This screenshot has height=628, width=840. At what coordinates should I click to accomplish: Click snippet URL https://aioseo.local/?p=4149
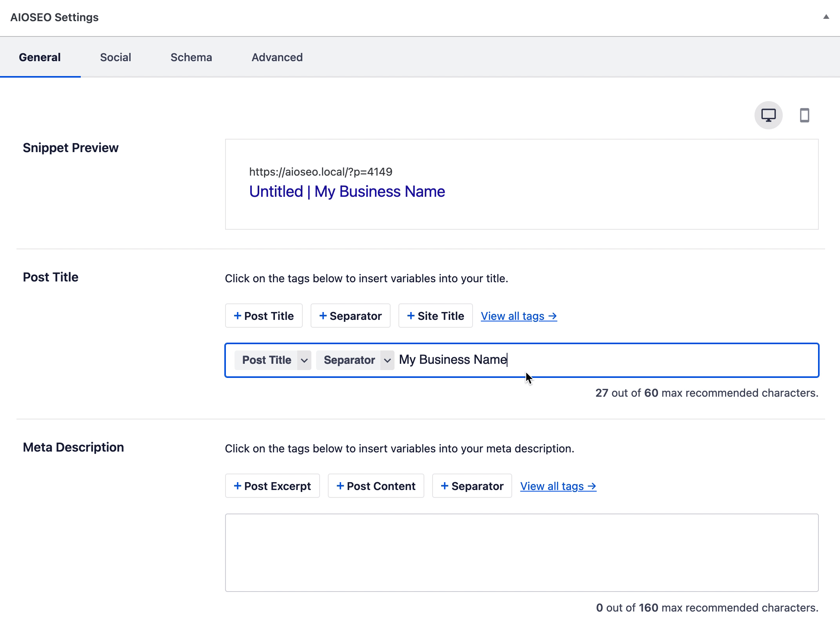click(x=321, y=172)
